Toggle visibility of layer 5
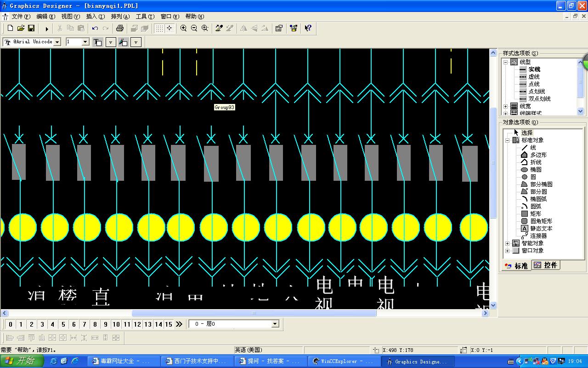Viewport: 588px width, 368px height. 63,324
